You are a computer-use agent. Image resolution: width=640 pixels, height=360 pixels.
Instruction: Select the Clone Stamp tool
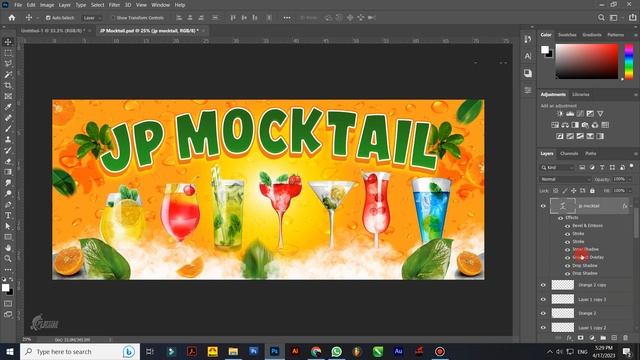[x=8, y=140]
